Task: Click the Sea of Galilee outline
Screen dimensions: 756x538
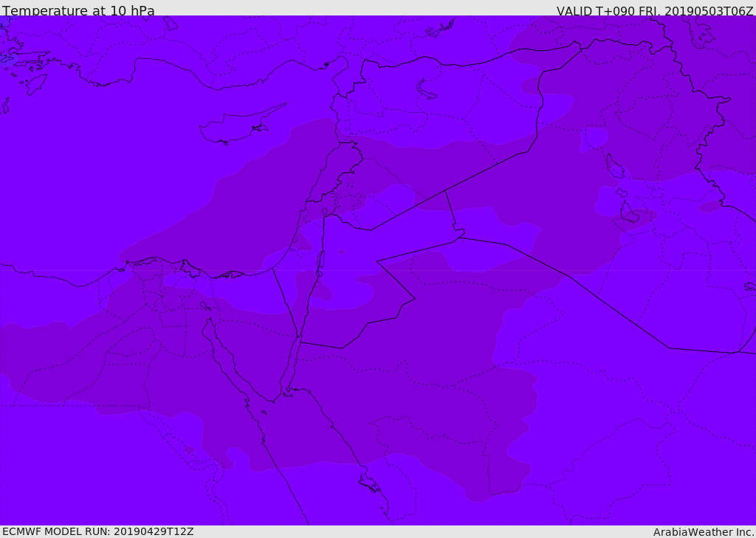Action: pyautogui.click(x=325, y=212)
